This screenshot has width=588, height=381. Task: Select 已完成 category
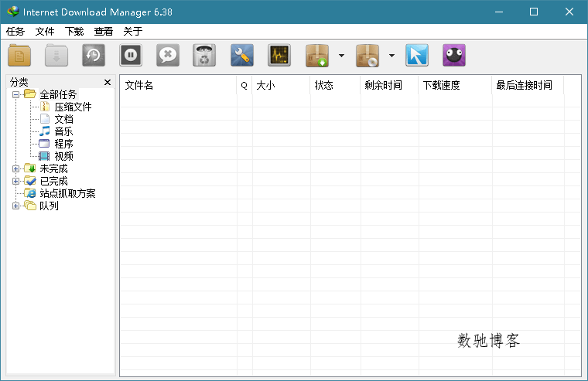53,181
